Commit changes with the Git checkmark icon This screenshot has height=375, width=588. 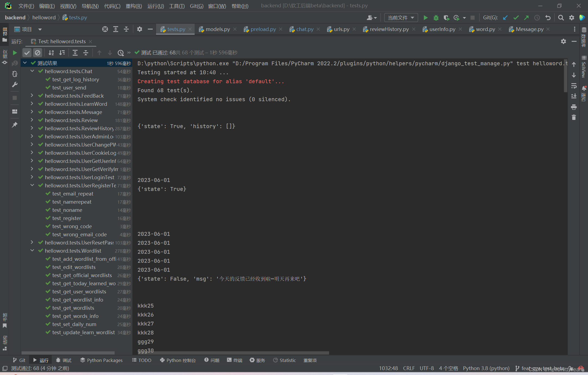tap(516, 18)
